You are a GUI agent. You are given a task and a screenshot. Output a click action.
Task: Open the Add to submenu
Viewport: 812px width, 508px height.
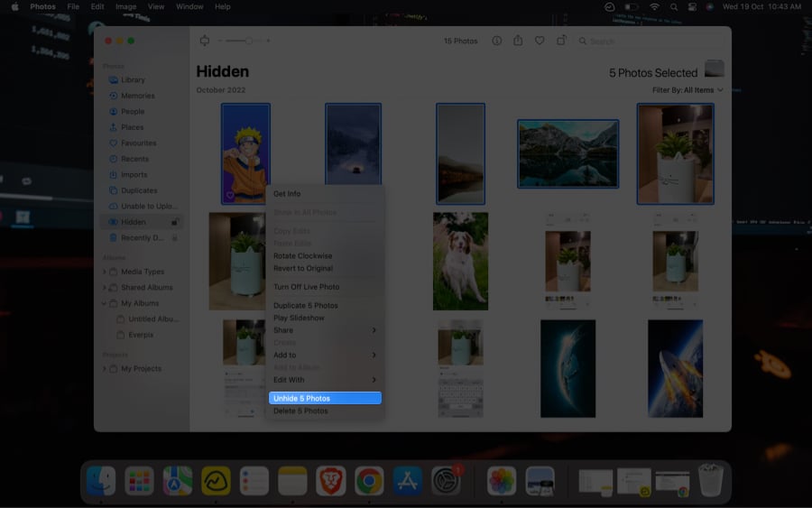pyautogui.click(x=325, y=356)
